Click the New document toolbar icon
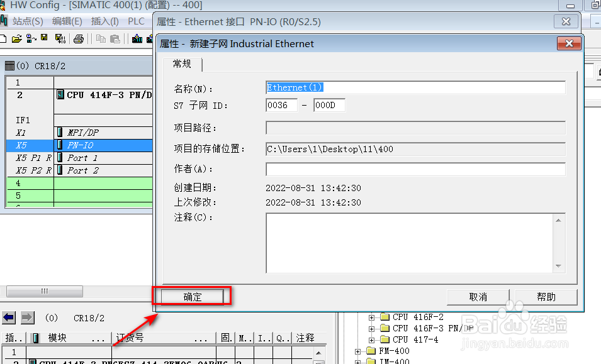 3,38
